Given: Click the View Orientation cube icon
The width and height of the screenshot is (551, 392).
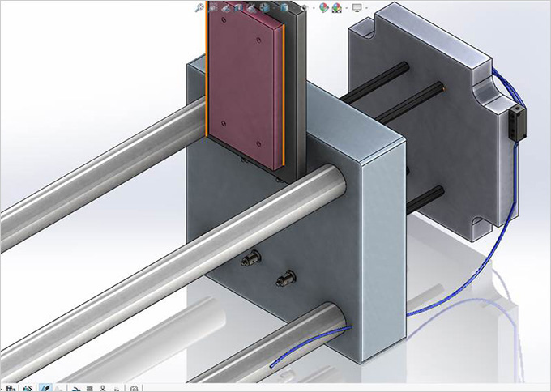Looking at the screenshot, I should point(264,8).
